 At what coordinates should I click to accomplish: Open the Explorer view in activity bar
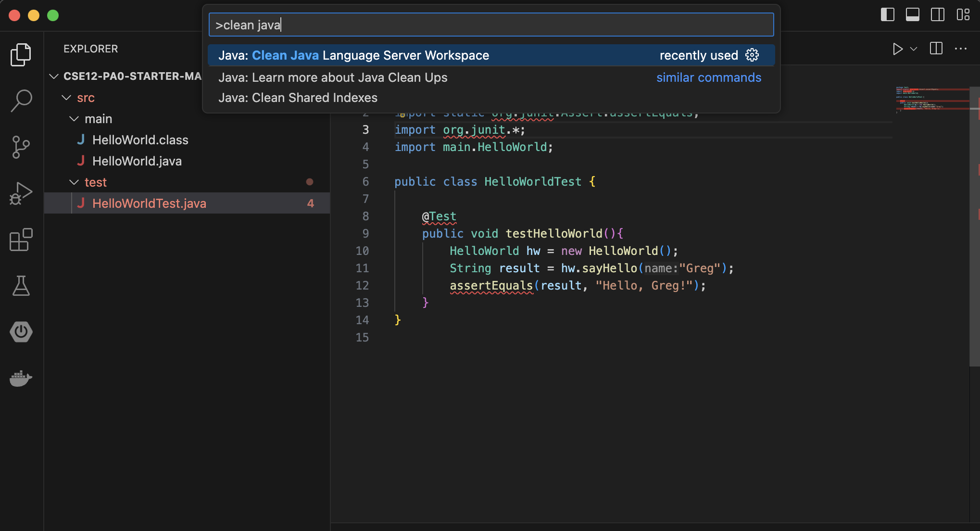[21, 54]
